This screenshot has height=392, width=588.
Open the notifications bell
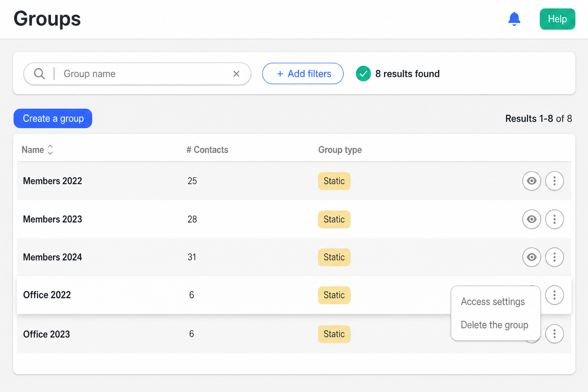[x=514, y=19]
